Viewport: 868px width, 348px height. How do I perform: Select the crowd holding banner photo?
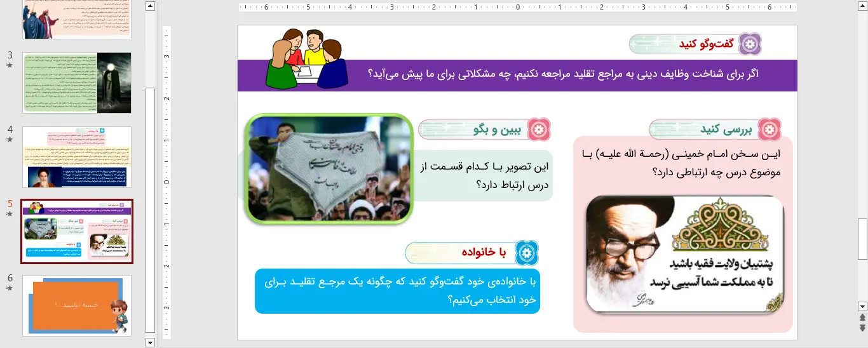329,169
